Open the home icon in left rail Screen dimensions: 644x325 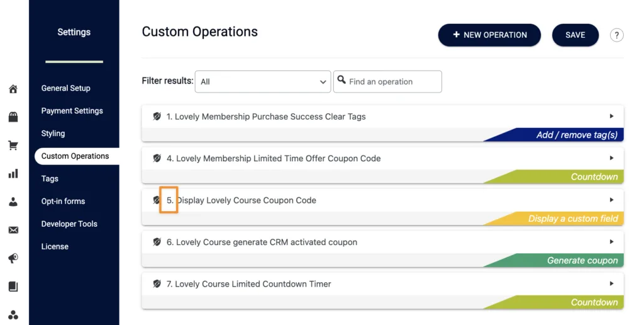coord(13,89)
